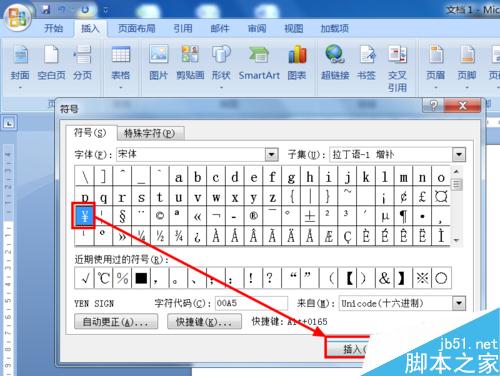Select the yen sign ¥ in grid
This screenshot has height=376, width=500.
84,216
